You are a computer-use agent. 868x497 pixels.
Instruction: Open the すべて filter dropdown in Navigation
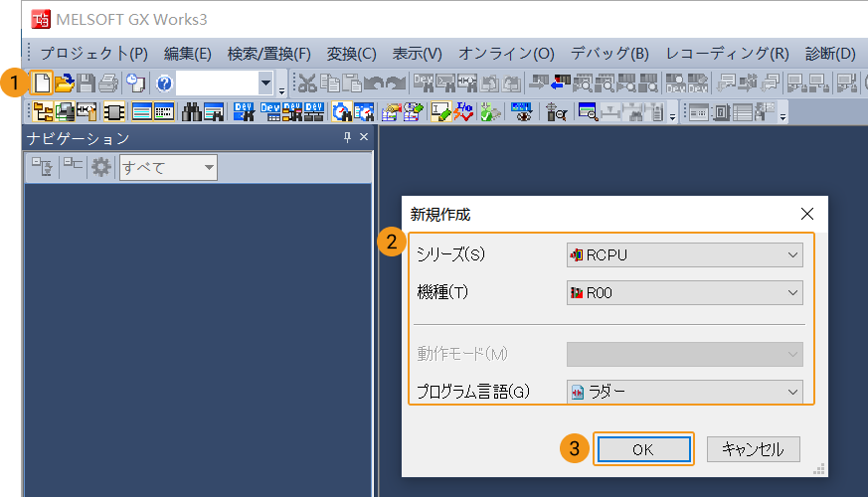click(x=168, y=167)
